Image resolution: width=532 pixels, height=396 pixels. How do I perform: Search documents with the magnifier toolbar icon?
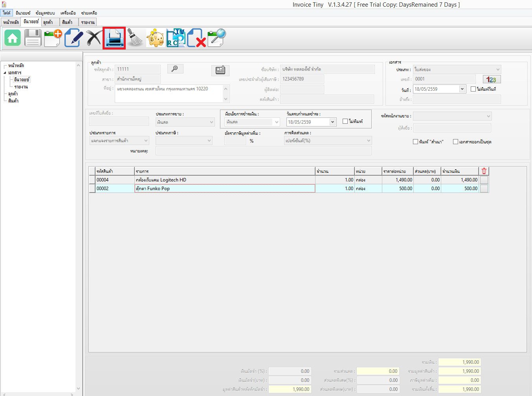click(216, 38)
